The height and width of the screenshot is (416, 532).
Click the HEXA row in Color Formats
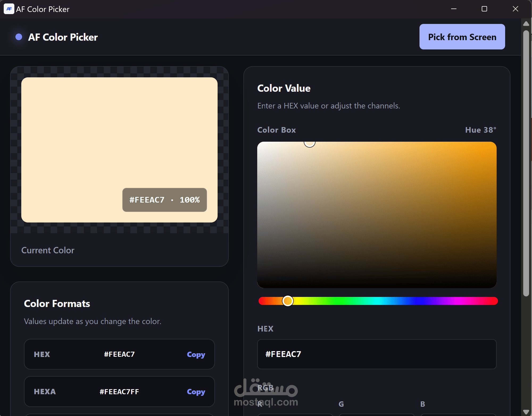tap(119, 392)
